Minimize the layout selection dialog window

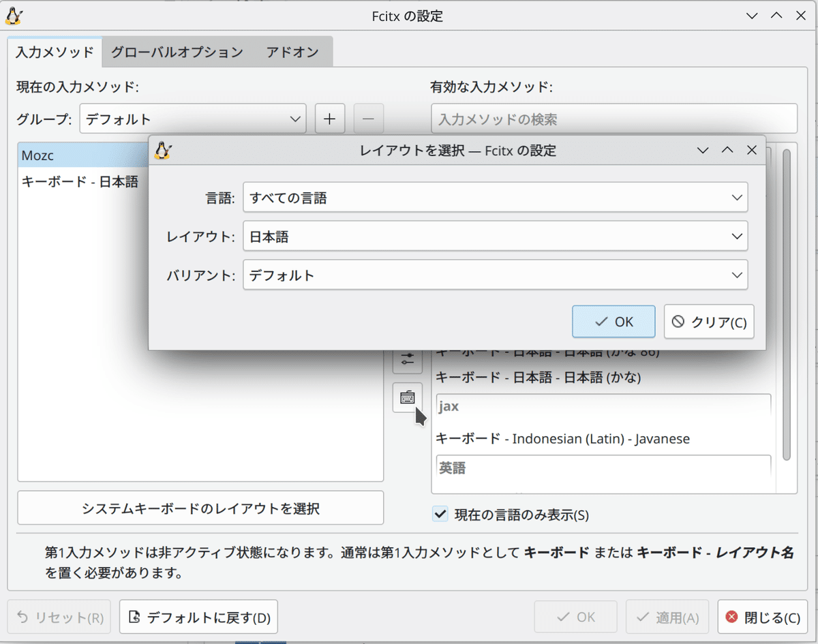pyautogui.click(x=703, y=151)
